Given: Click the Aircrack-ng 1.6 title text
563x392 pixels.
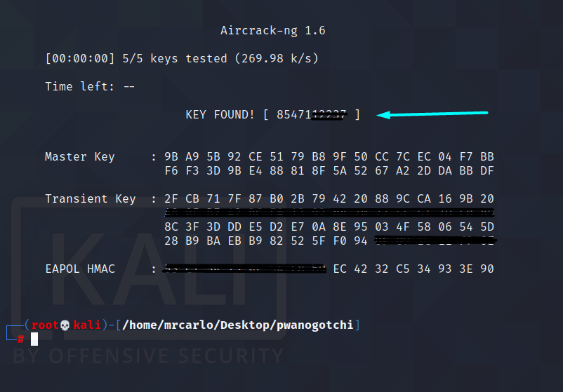Looking at the screenshot, I should (273, 31).
